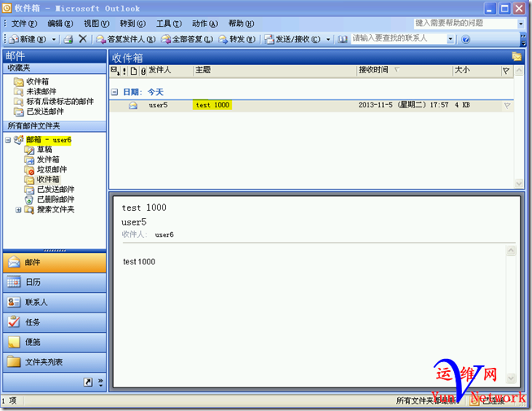This screenshot has width=532, height=411.
Task: Flag the test 1000 message
Action: click(x=507, y=106)
